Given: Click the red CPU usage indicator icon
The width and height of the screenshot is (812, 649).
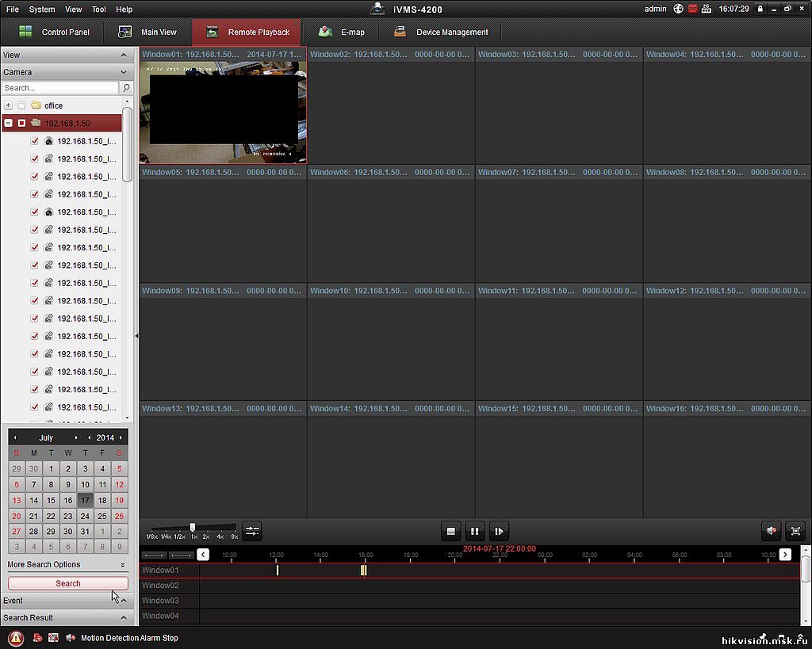Looking at the screenshot, I should coord(692,9).
